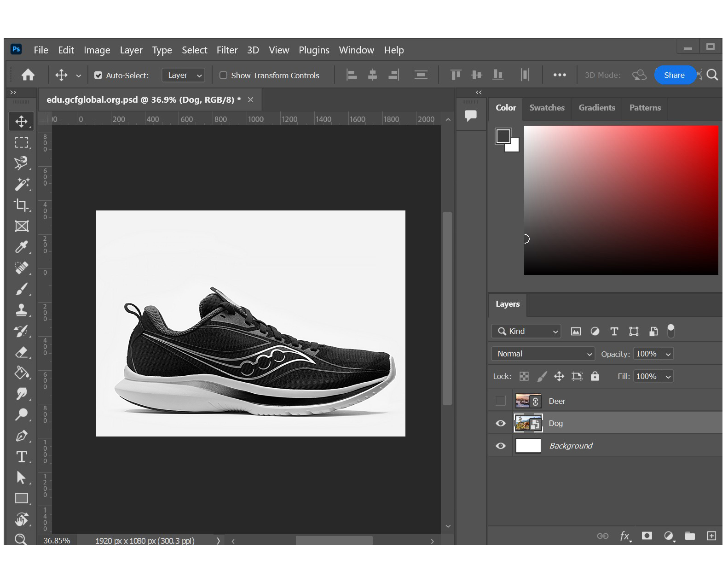Select the Eyedropper tool
Viewport: 728px width, 583px height.
coord(21,247)
